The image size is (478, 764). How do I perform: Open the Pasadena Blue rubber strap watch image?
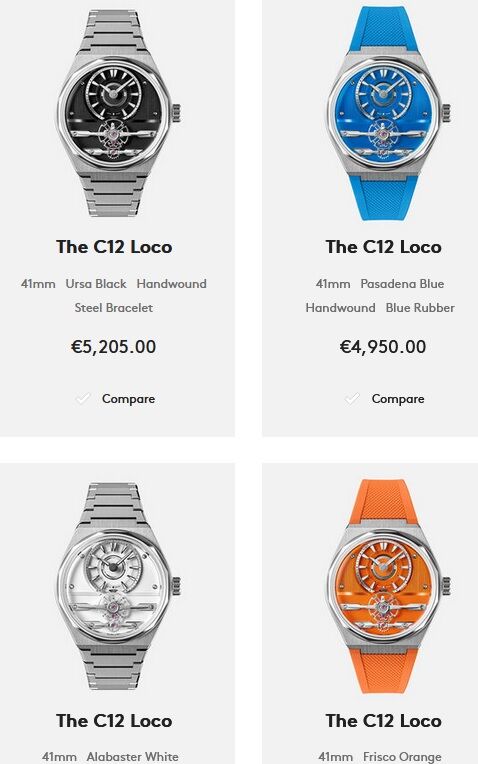(387, 113)
